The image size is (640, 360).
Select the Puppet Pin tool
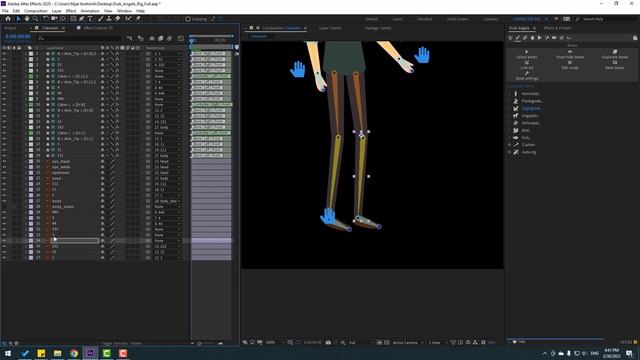pos(138,19)
